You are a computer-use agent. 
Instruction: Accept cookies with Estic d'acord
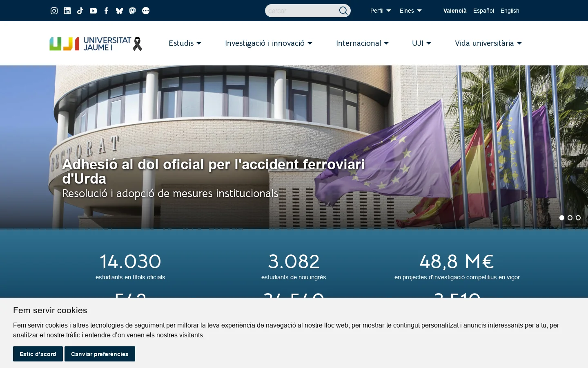[38, 354]
